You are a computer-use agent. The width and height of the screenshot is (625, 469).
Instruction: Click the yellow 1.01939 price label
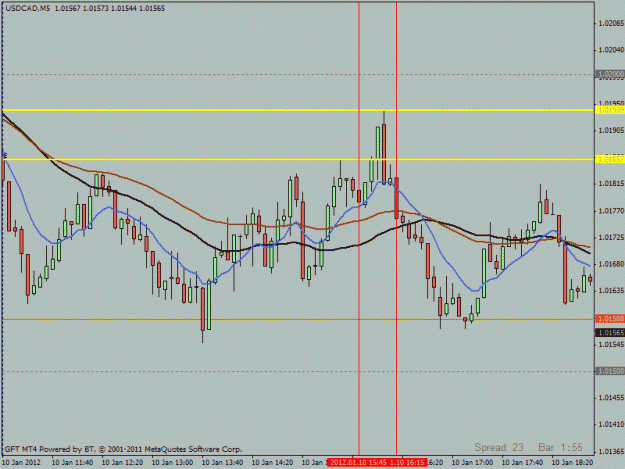pos(610,110)
